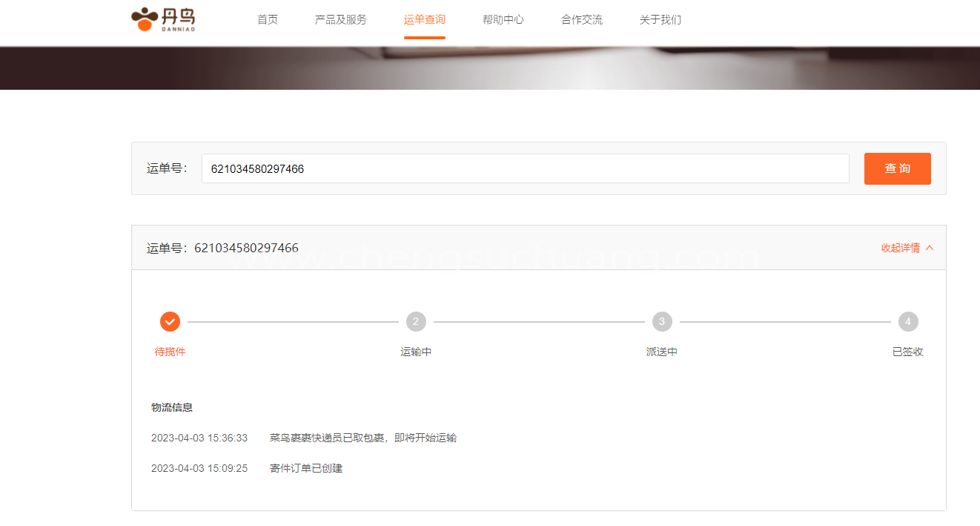Click the step 2 circle icon
The image size is (980, 526).
click(416, 321)
